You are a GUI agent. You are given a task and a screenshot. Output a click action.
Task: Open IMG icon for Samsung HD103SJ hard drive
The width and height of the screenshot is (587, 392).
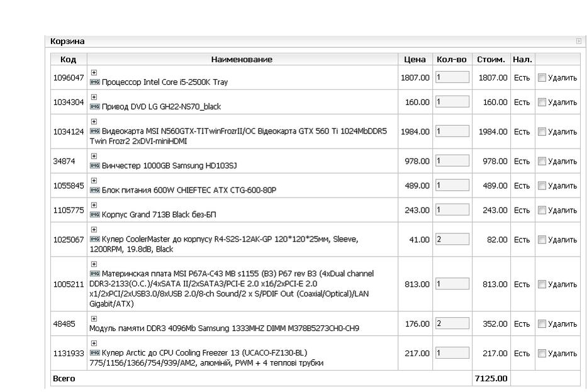[x=95, y=165]
